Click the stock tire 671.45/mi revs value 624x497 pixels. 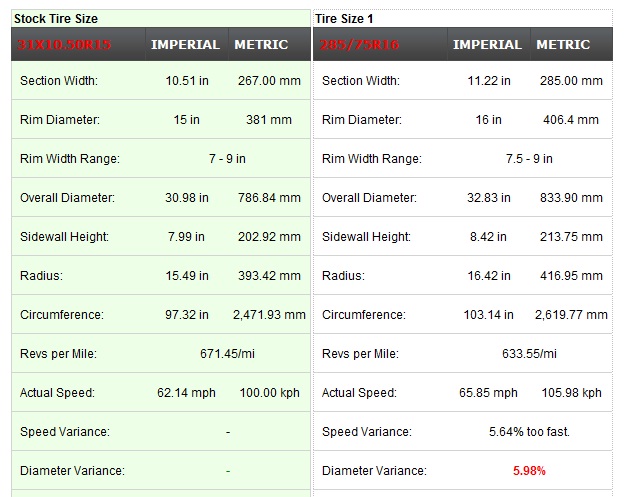[x=227, y=354]
